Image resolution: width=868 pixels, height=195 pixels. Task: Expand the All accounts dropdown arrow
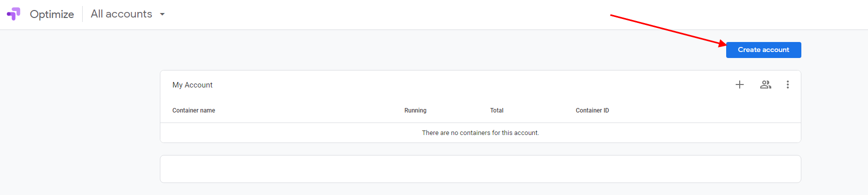[162, 14]
